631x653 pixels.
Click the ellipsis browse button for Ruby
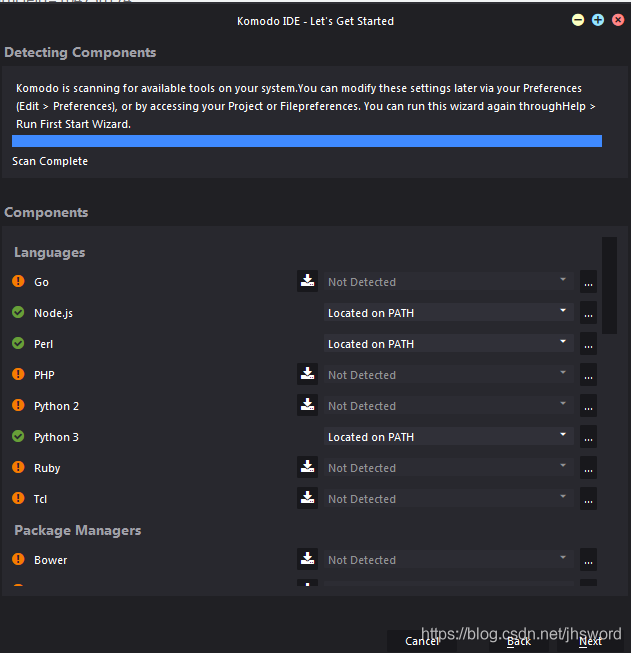tap(588, 469)
